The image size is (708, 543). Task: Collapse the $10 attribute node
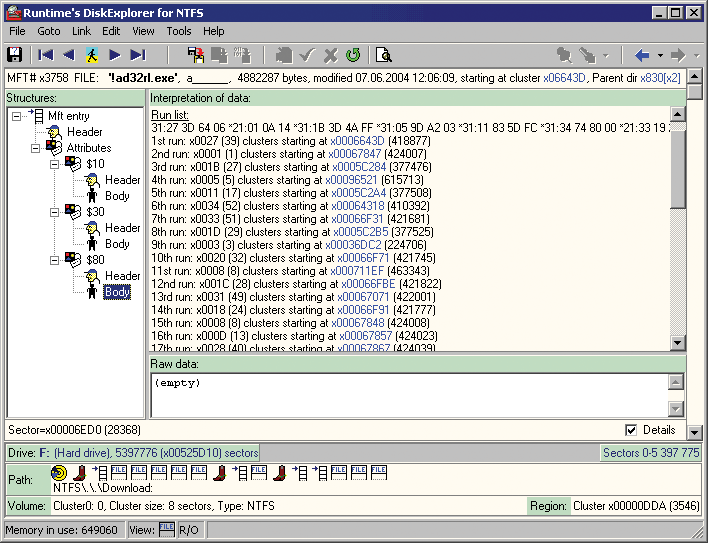[54, 164]
